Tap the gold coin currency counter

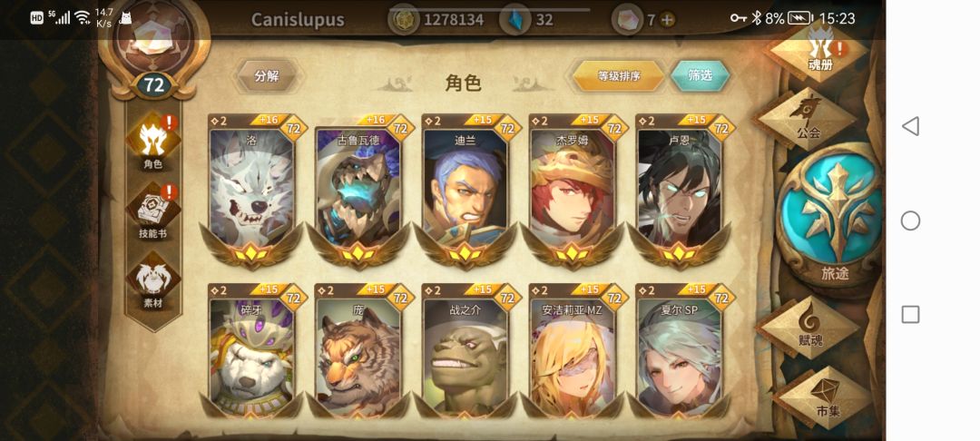point(436,20)
